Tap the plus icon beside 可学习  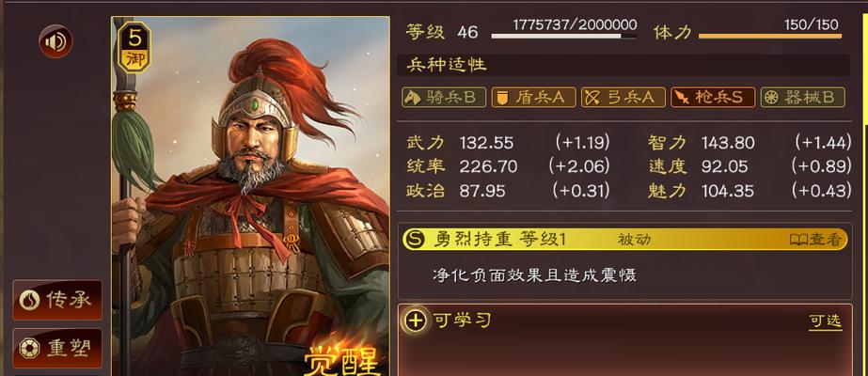pos(417,321)
